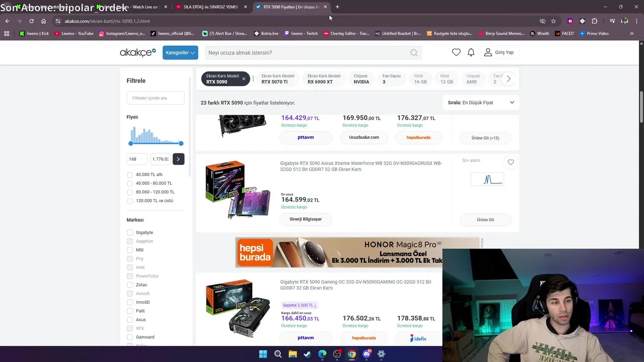This screenshot has height=362, width=644.
Task: Check the Zotac brand checkbox
Action: pyautogui.click(x=130, y=285)
